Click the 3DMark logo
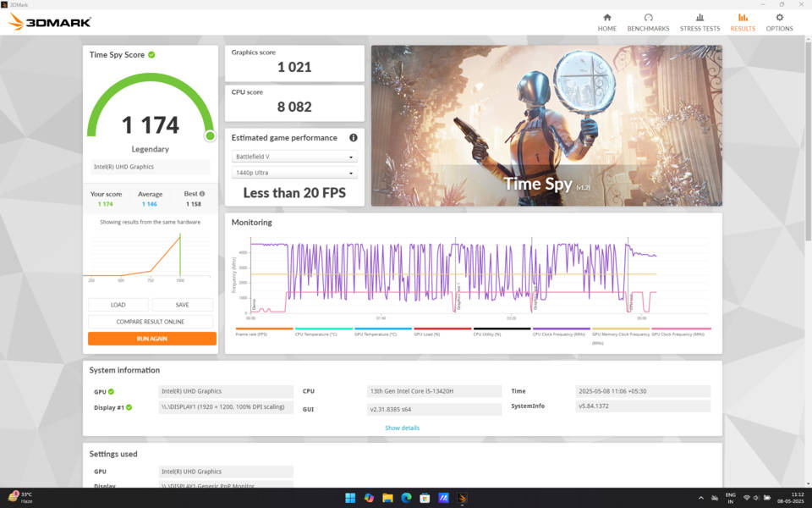Screen dimensions: 812x508 (x=50, y=22)
